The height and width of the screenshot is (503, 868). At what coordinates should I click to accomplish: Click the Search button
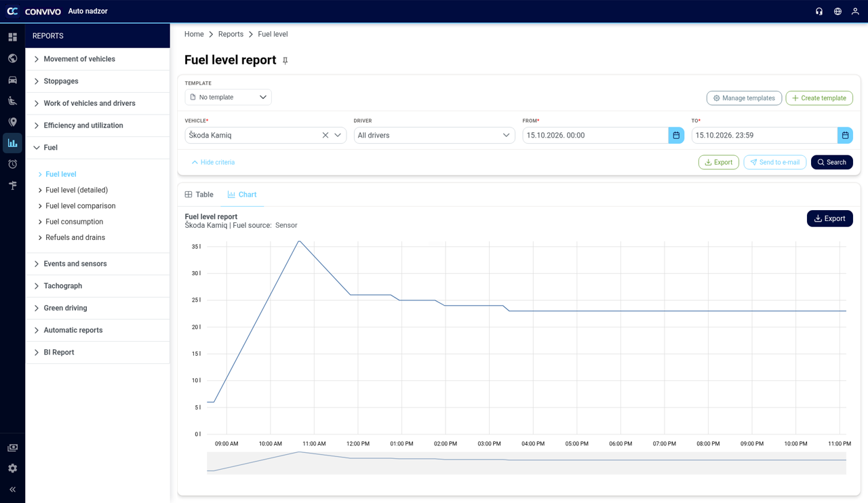[832, 163]
